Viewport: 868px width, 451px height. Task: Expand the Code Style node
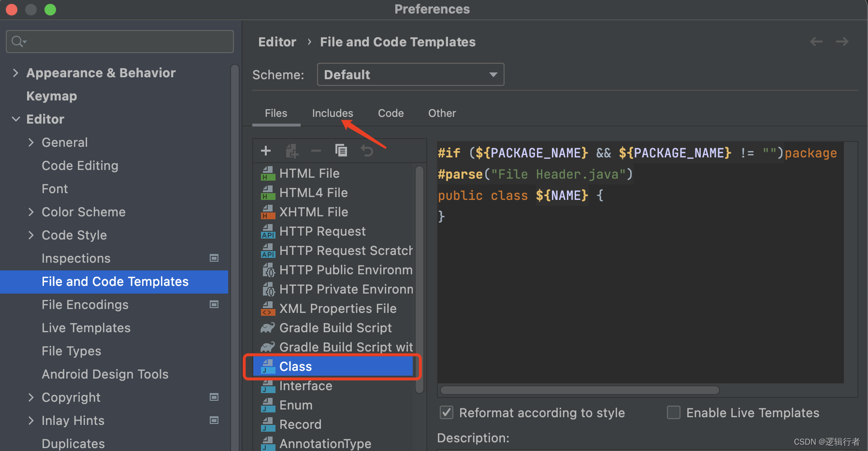click(x=31, y=235)
